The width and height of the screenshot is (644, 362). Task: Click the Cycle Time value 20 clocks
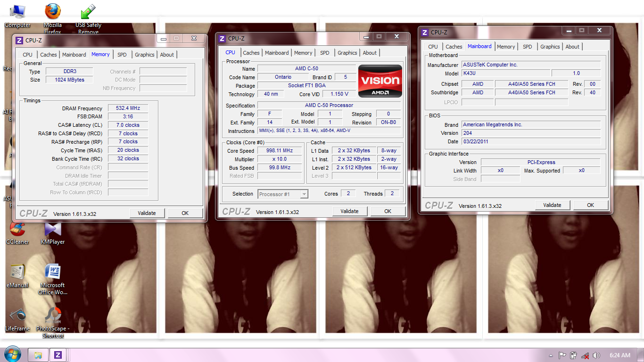(x=128, y=150)
